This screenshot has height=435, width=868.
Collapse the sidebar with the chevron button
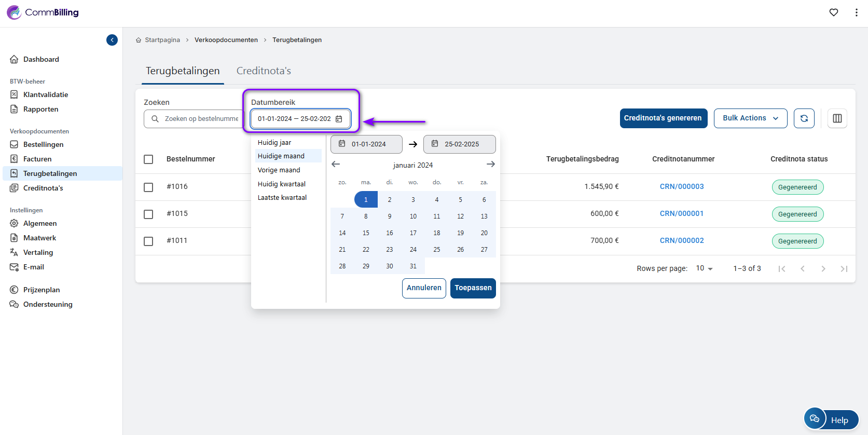(x=112, y=40)
